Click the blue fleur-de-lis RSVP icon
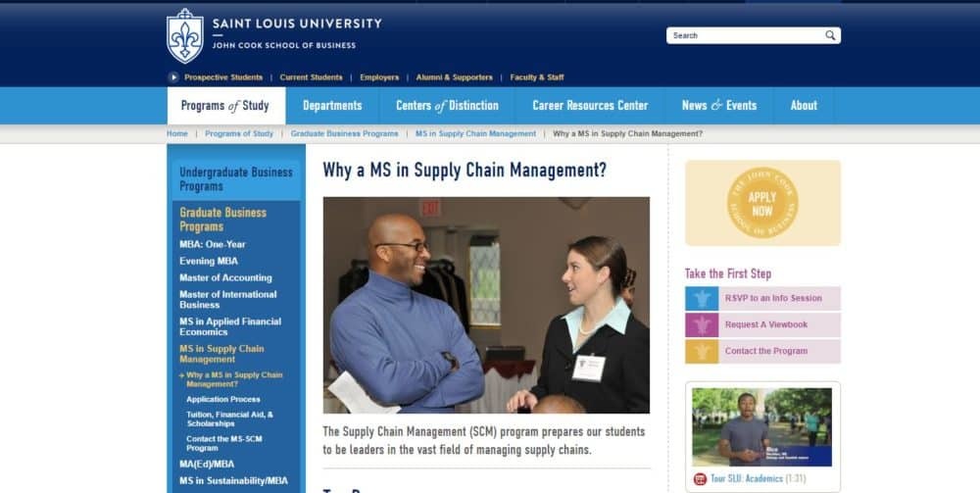This screenshot has width=980, height=493. (x=702, y=299)
